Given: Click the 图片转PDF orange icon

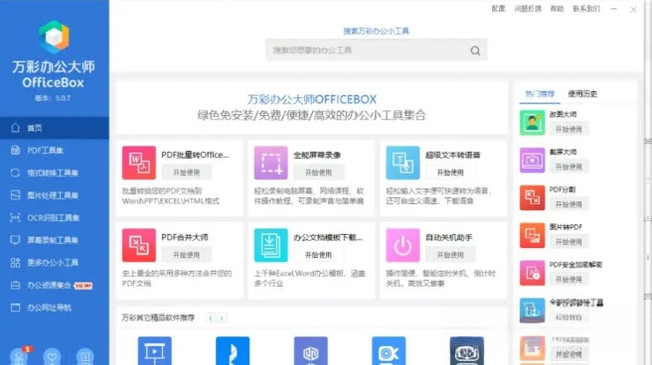Looking at the screenshot, I should pyautogui.click(x=532, y=235).
